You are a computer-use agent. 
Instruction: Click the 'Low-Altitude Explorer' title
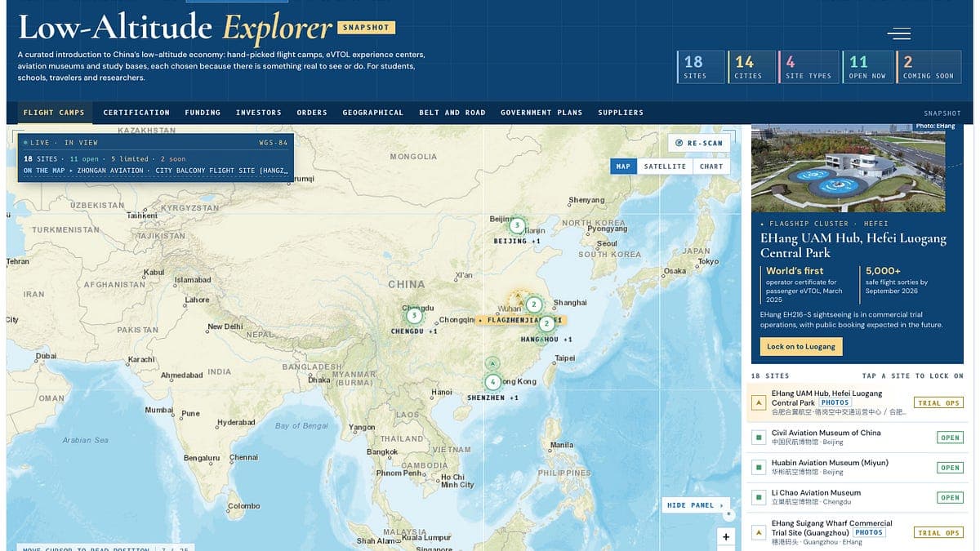[175, 29]
